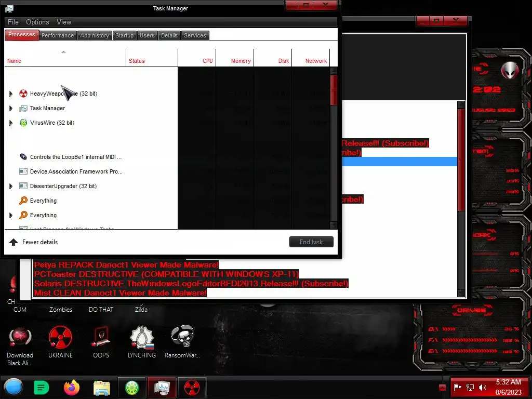Click the network tray icon
The image size is (532, 399).
coord(470,387)
